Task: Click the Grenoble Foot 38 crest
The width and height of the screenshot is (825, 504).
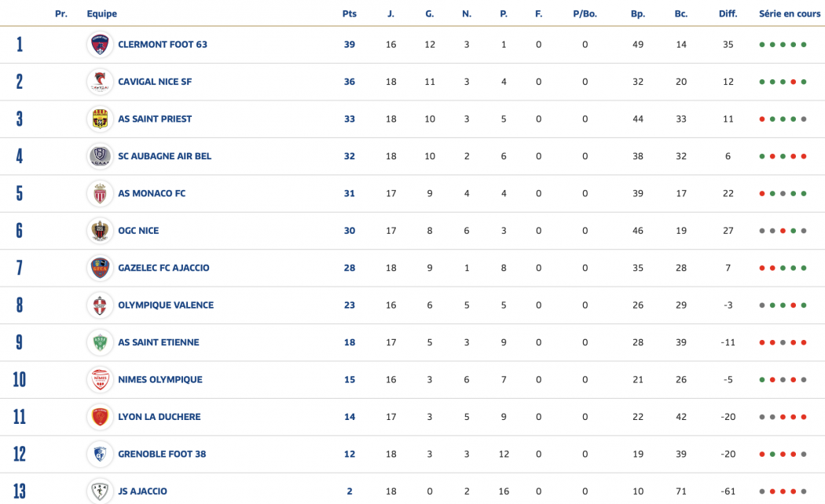Action: (x=100, y=454)
